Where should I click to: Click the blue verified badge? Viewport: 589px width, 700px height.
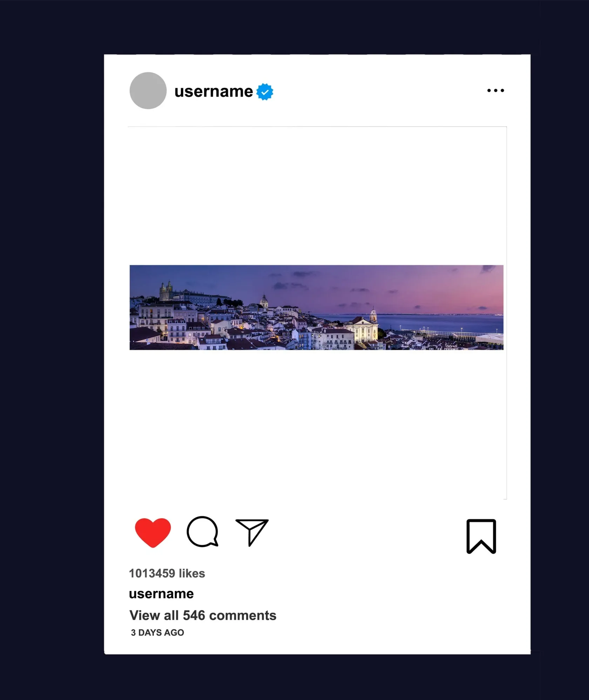point(265,92)
